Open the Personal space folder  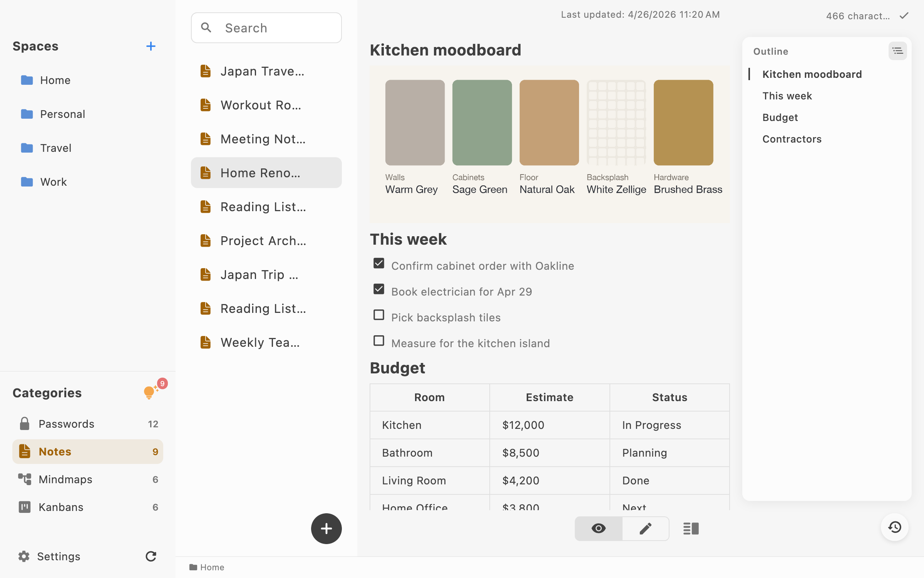click(x=88, y=114)
